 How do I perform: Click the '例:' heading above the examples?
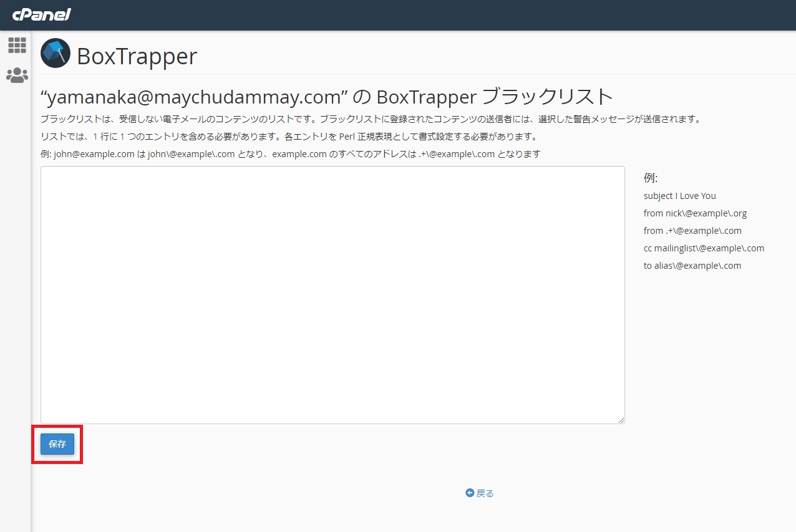(x=651, y=178)
